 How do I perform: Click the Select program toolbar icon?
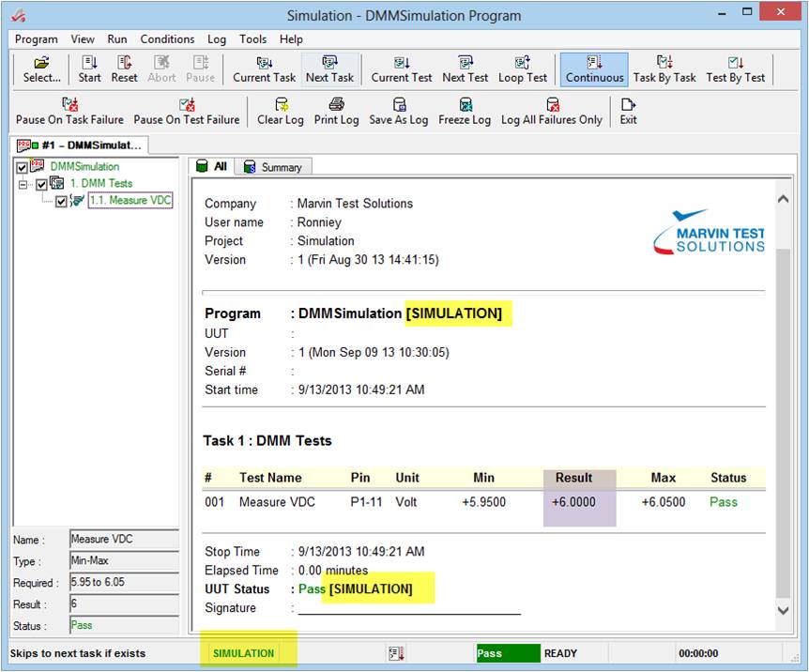(42, 69)
